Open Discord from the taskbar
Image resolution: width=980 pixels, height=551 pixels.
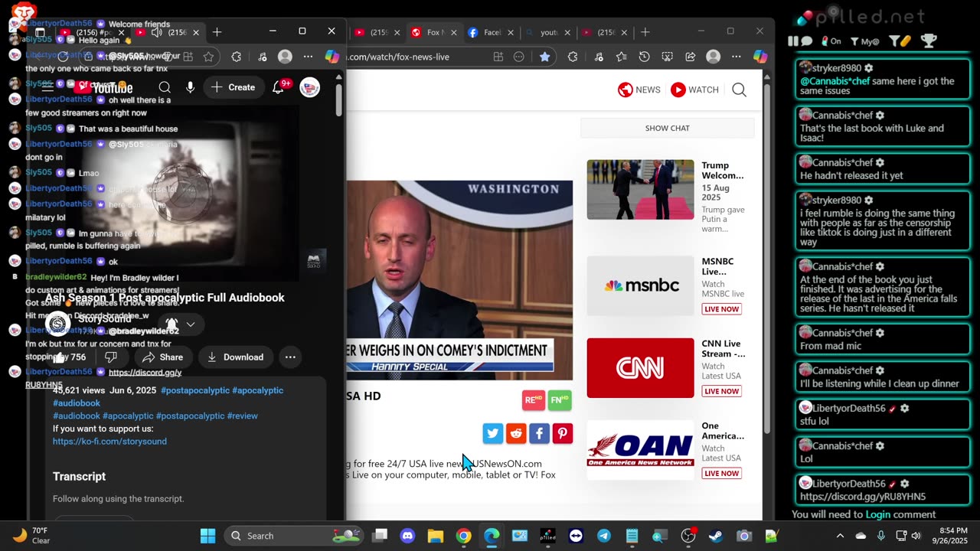point(407,536)
